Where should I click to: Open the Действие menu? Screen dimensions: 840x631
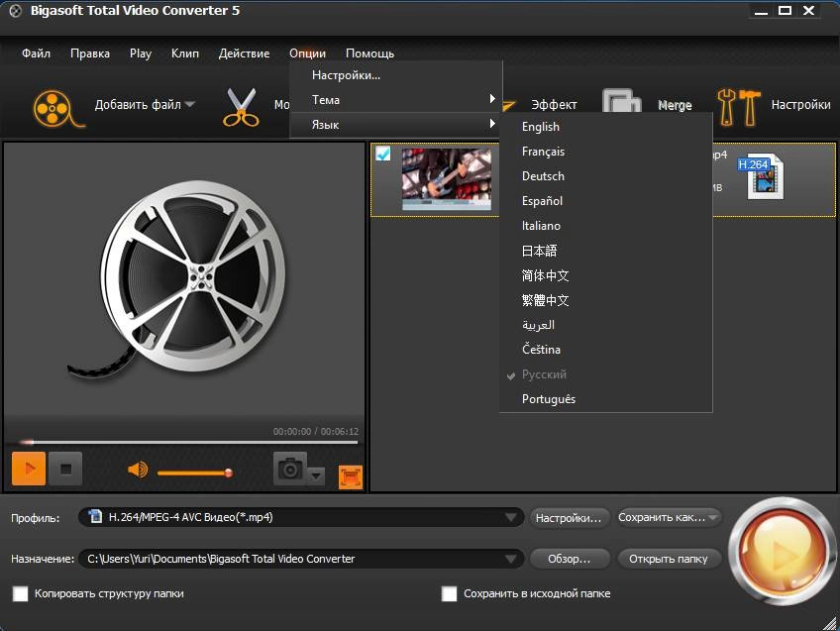tap(244, 53)
